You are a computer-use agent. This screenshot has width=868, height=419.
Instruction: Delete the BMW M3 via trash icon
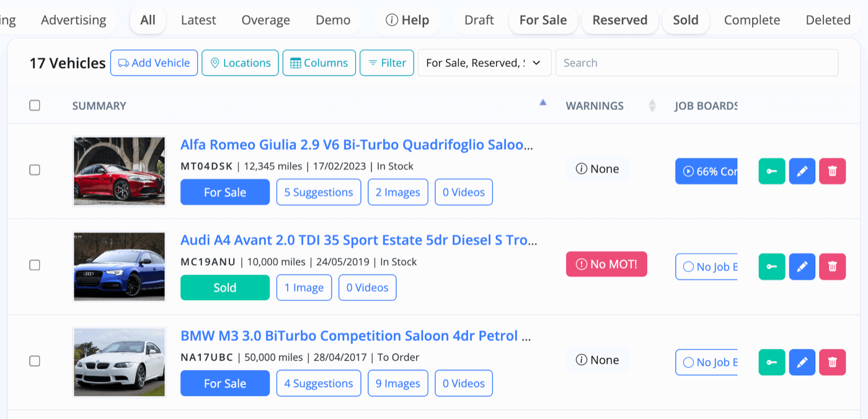833,362
